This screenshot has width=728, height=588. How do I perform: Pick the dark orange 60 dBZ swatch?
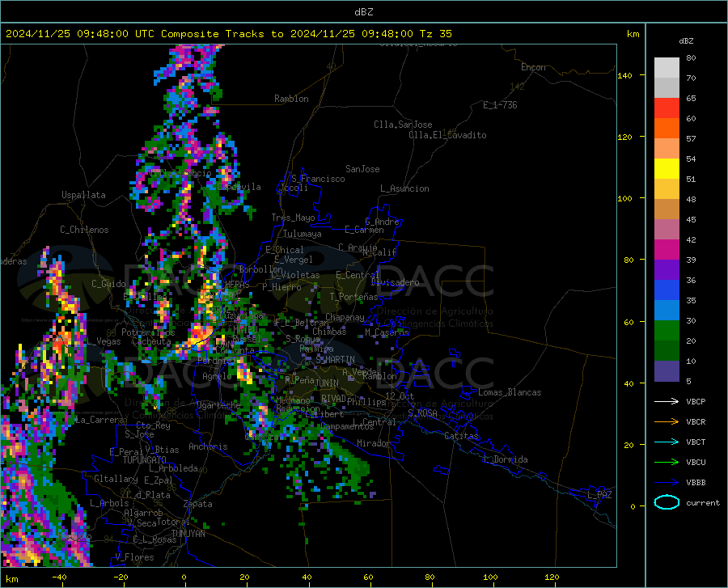[x=667, y=129]
